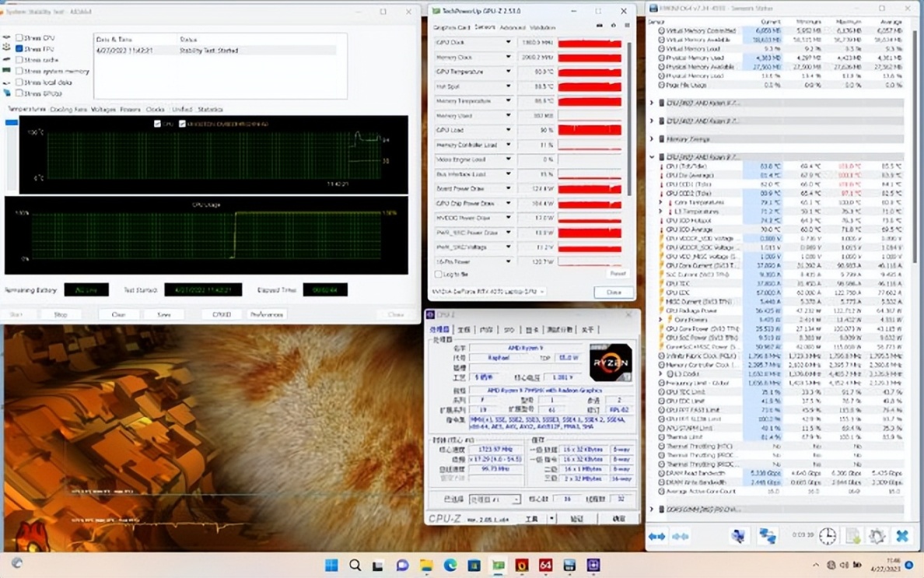The image size is (924, 578).
Task: Open GPU-Z hamburger menu icon
Action: pyautogui.click(x=627, y=26)
